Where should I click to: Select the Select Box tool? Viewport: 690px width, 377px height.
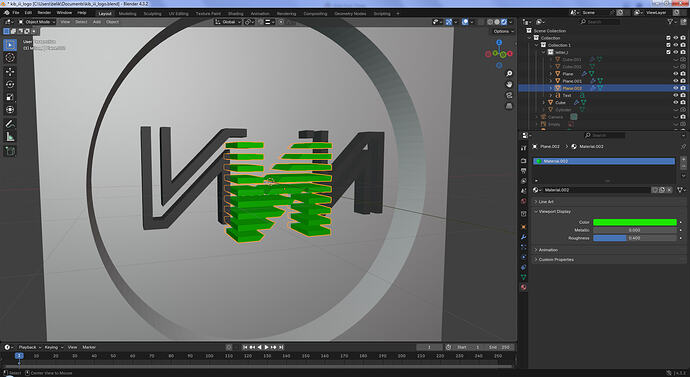10,44
